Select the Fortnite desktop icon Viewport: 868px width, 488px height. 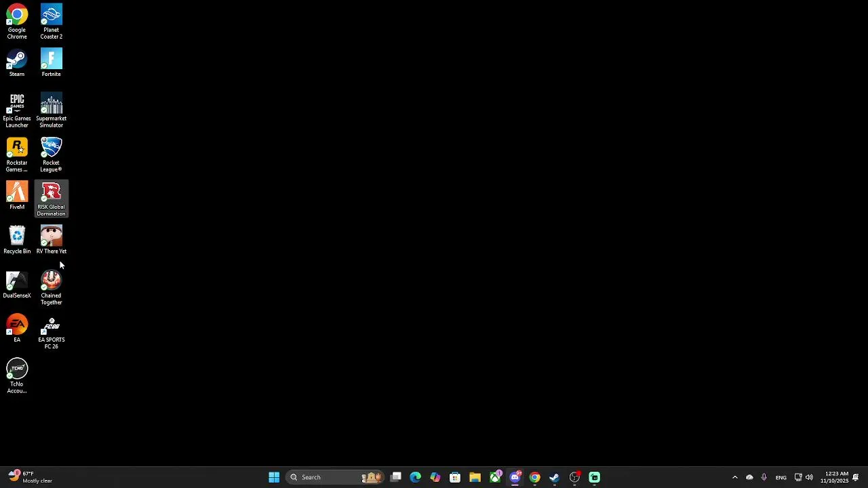point(51,64)
